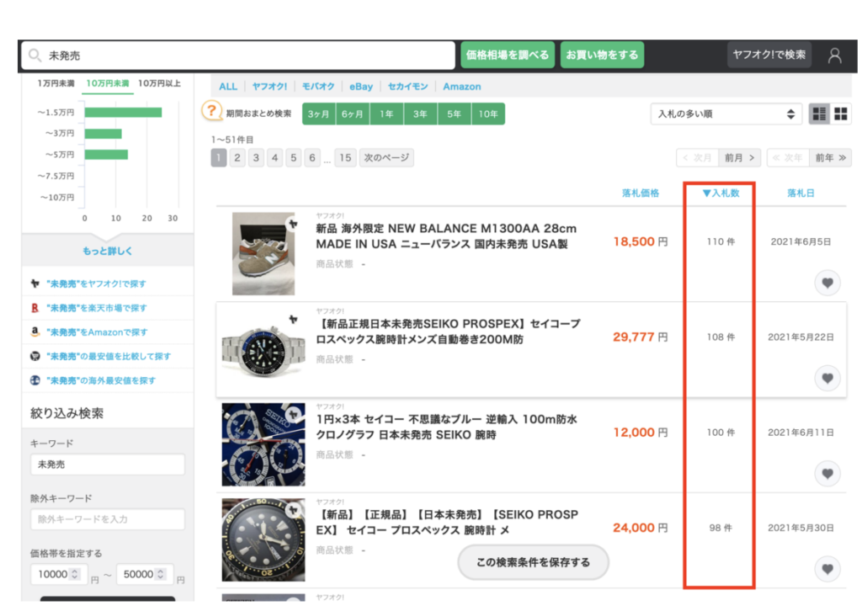
Task: Favorite the 29,777円 Seiko Prospex heart icon
Action: (827, 379)
